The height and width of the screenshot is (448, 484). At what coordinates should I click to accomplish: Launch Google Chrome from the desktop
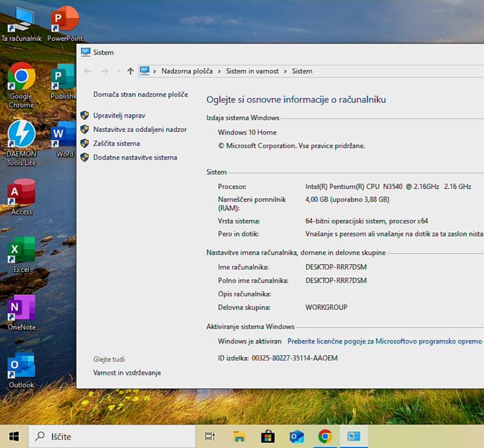point(21,85)
